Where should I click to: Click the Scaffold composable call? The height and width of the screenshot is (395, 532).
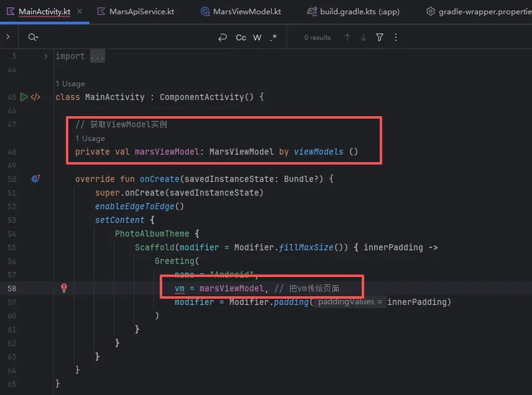(155, 247)
